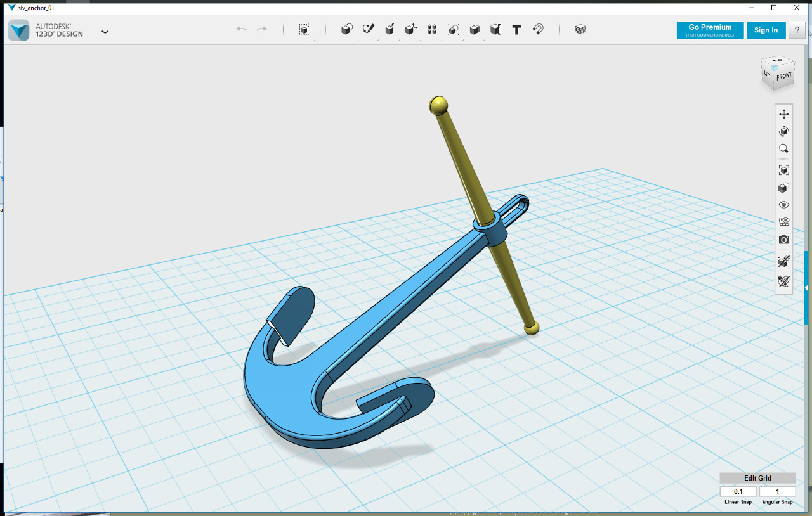The height and width of the screenshot is (516, 812).
Task: Toggle the sketch snap icon in navigation bar
Action: click(x=784, y=280)
